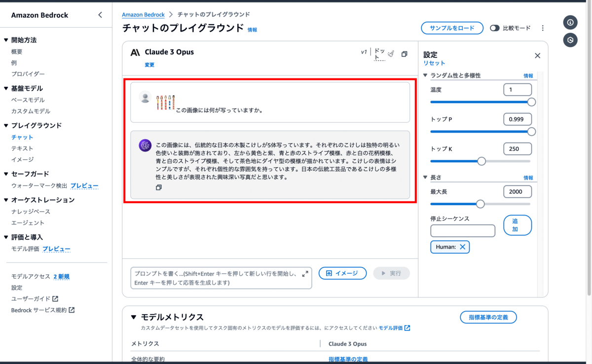Collapse the モデルメトリクス section
The image size is (592, 364).
(x=134, y=317)
